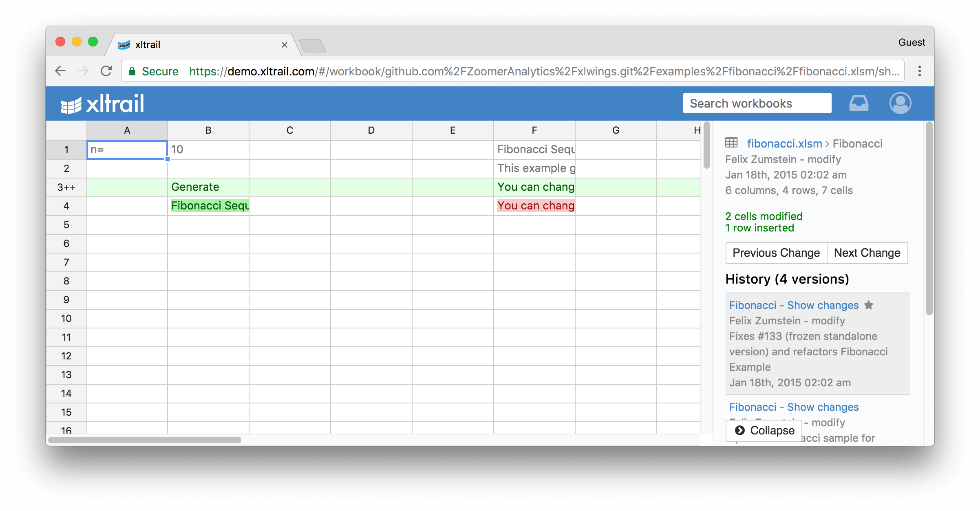Click the green highlighted Fibonacci Sequ cell

pos(209,206)
